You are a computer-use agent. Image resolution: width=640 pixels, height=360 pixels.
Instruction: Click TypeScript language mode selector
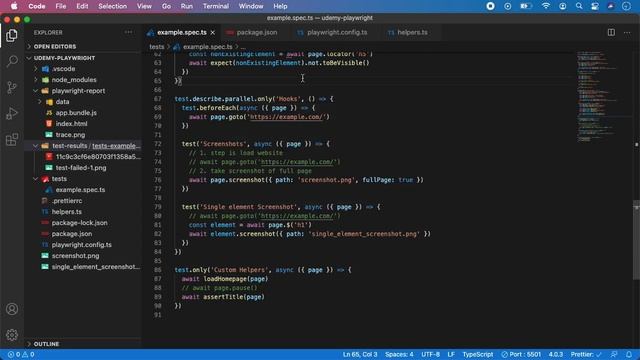478,354
